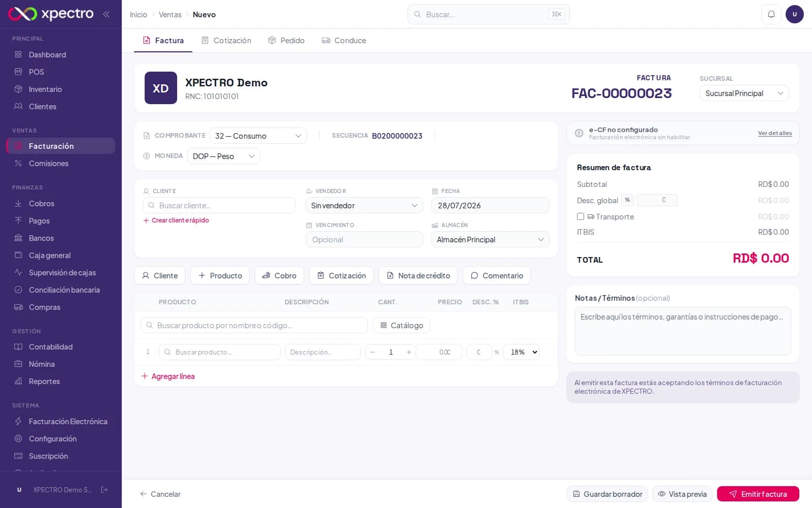The width and height of the screenshot is (812, 508).
Task: Click the logout icon in sidebar footer
Action: coord(104,490)
